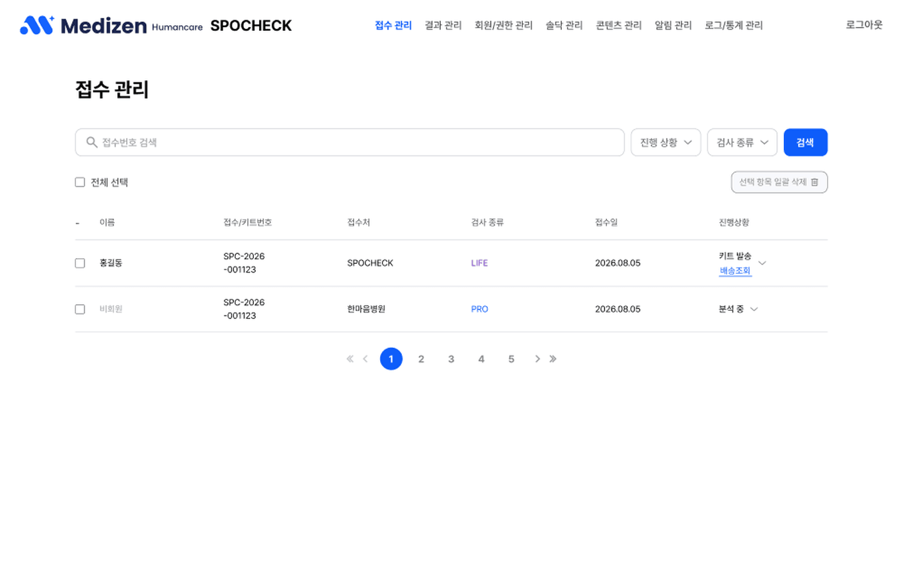Go to previous page arrow
Viewport: 903px width, 588px height.
[366, 359]
